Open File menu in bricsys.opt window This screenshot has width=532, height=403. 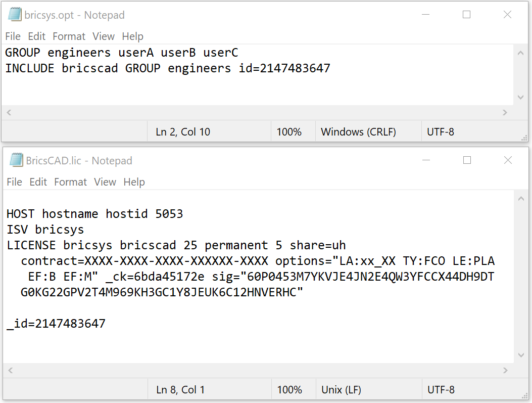tap(13, 36)
